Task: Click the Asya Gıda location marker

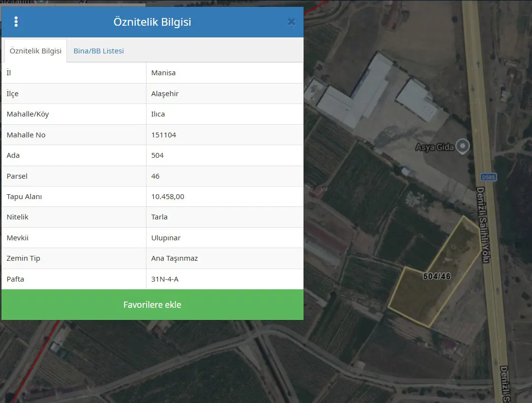Action: [463, 146]
